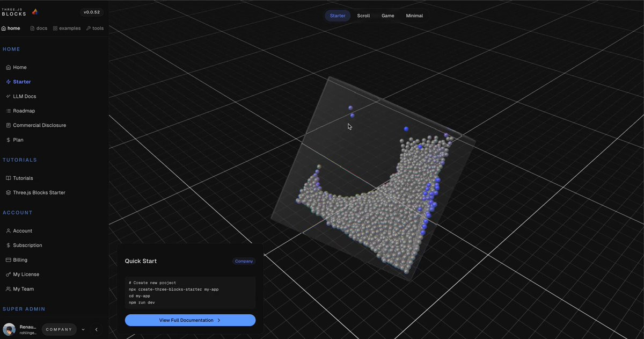This screenshot has height=339, width=644.
Task: Open the docs tab
Action: 39,28
